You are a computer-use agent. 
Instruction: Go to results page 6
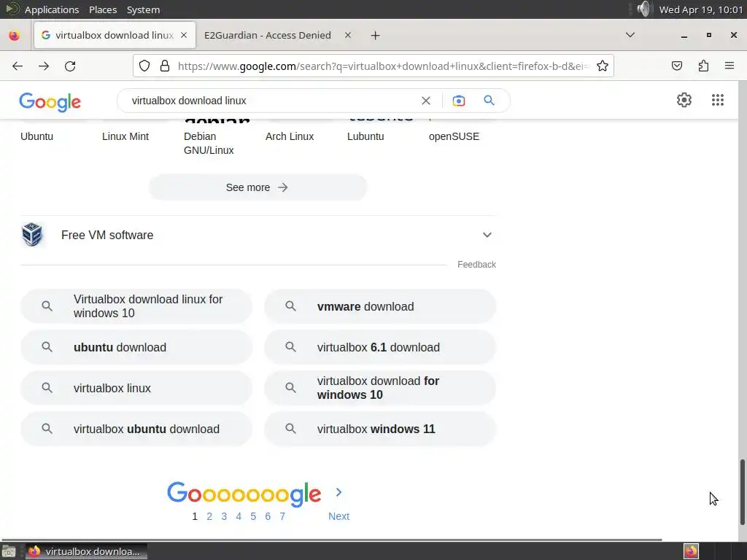pyautogui.click(x=268, y=516)
